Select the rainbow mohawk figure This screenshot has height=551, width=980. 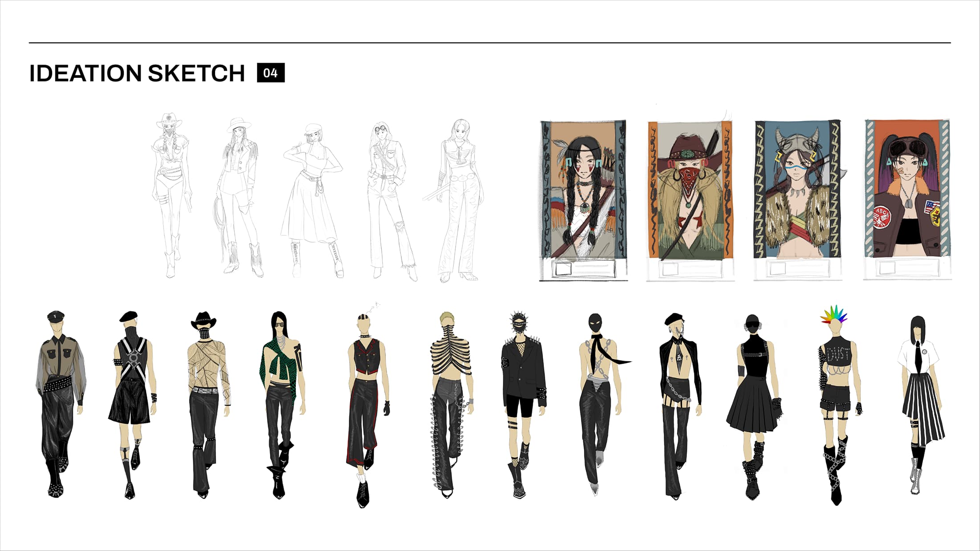841,405
